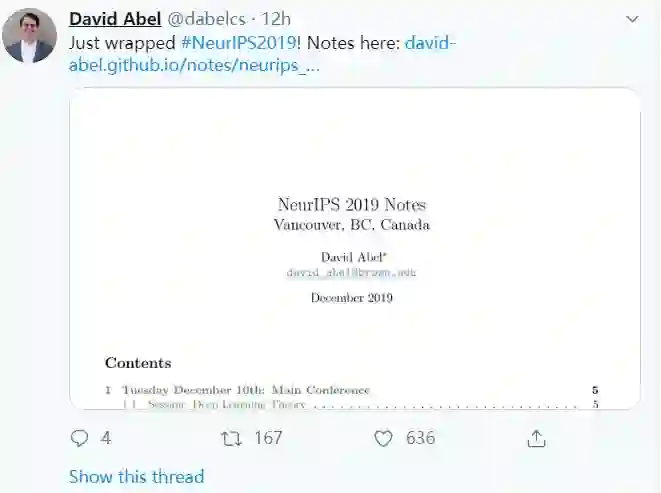Click the share tweet icon
Screen dimensions: 661x493
(x=536, y=438)
